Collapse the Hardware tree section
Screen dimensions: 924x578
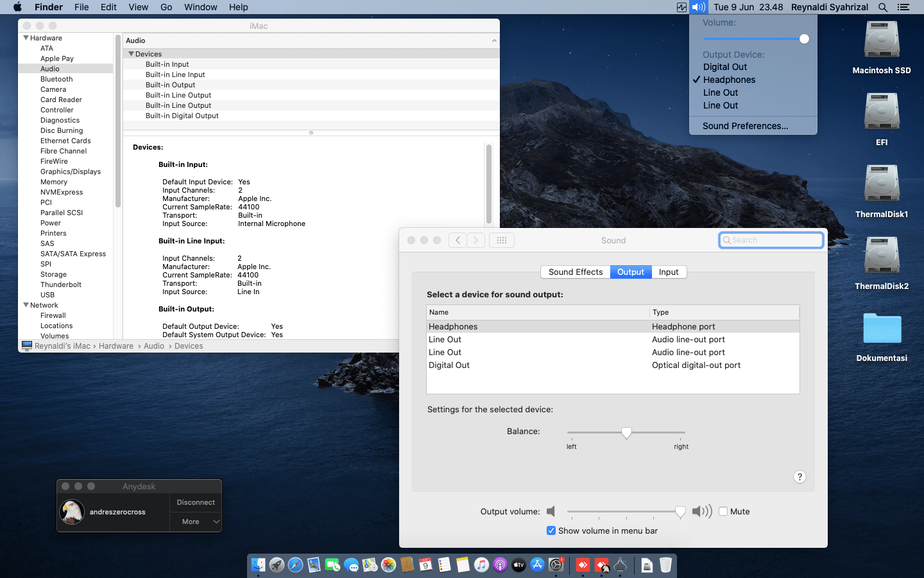click(x=26, y=38)
